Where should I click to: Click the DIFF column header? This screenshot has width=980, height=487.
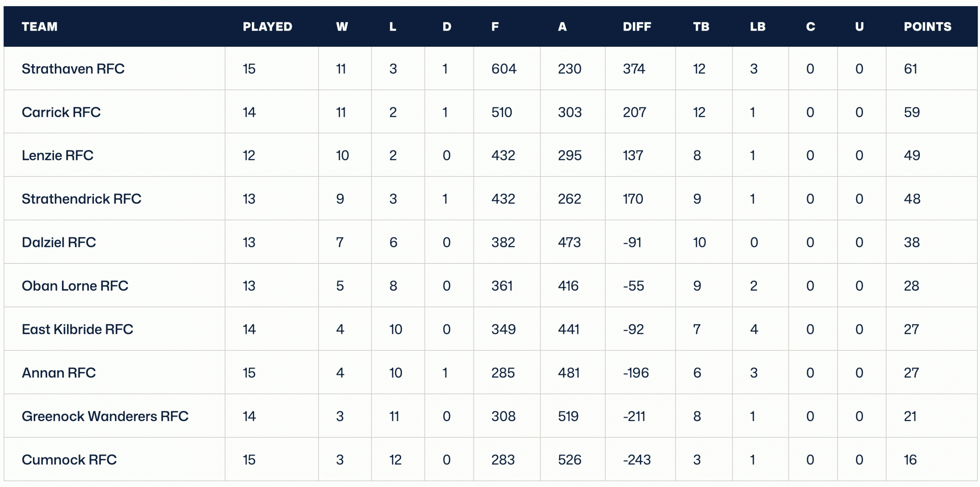(637, 26)
